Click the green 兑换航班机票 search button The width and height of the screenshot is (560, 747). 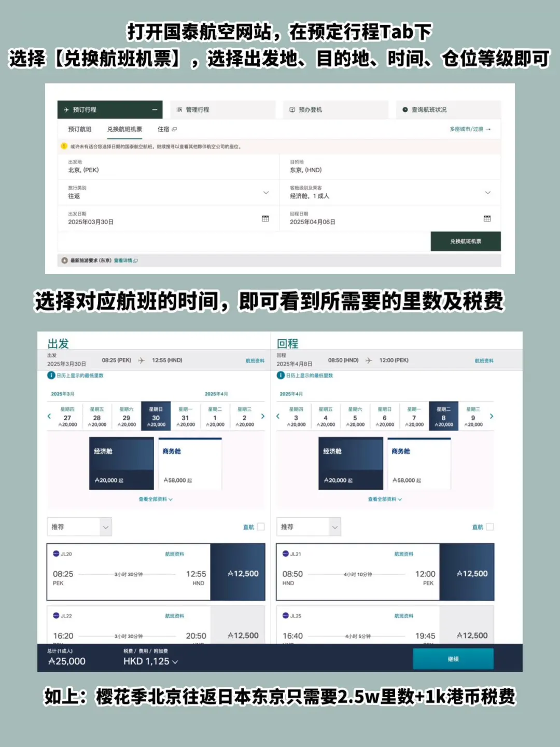(x=466, y=241)
